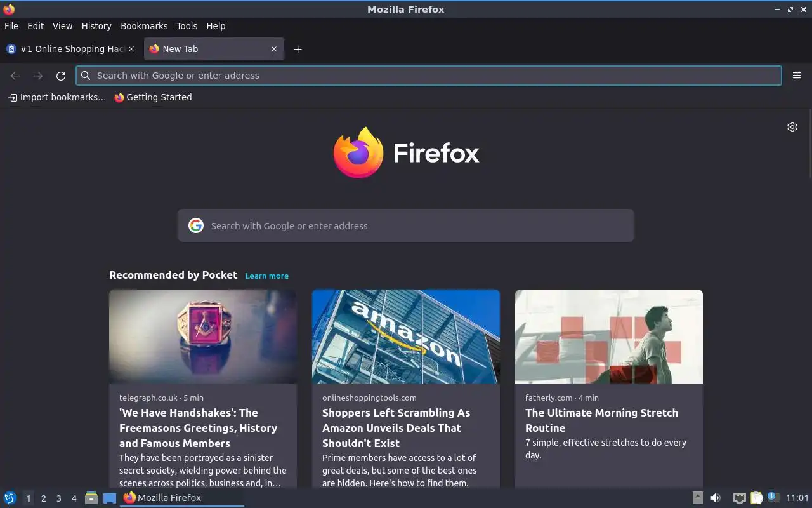Open the History menu

(96, 26)
